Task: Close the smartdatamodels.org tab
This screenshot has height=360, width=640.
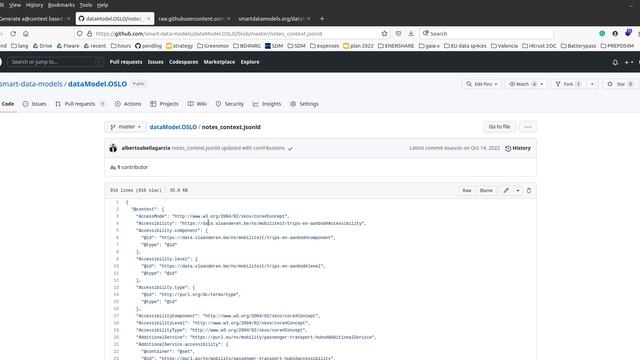Action: point(309,18)
